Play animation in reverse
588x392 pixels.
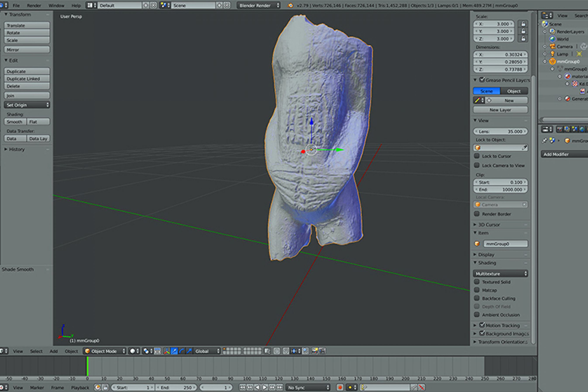pyautogui.click(x=257, y=387)
